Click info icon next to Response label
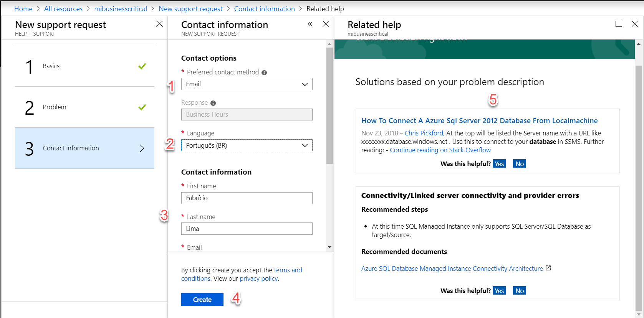 (x=213, y=103)
